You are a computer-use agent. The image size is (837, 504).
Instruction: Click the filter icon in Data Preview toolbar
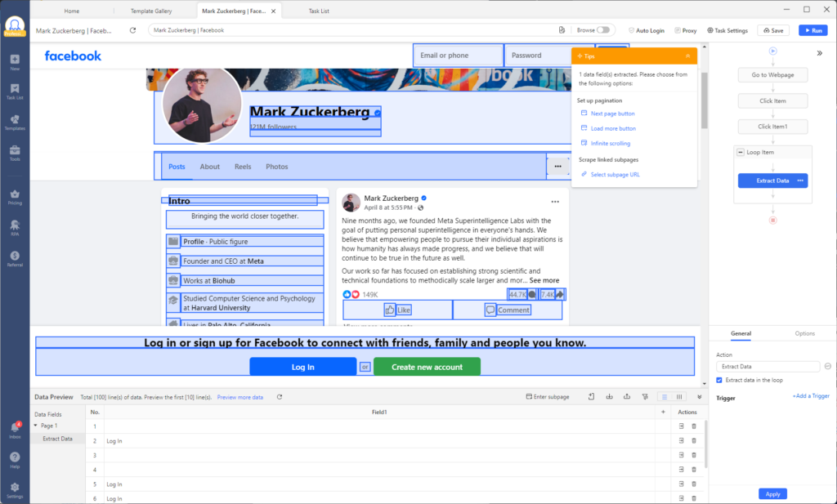(645, 397)
